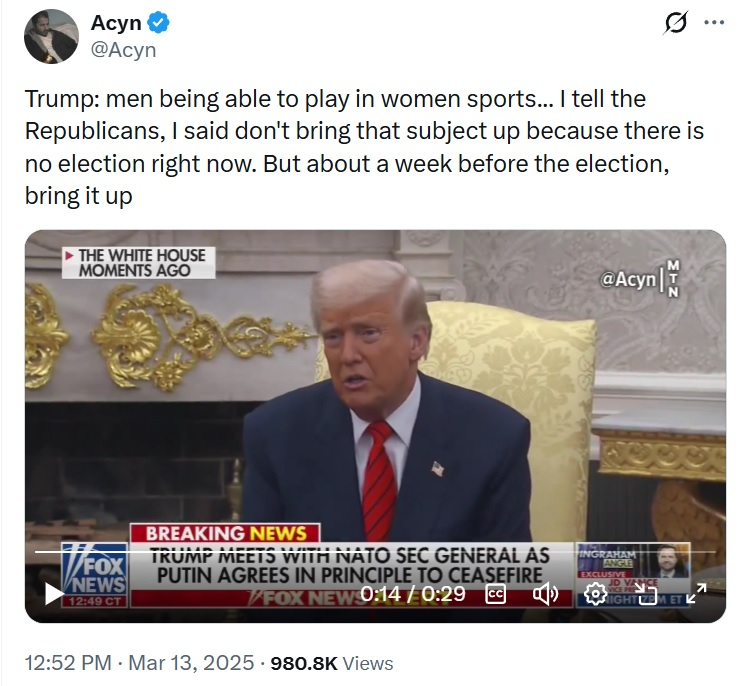Click the video timer 0:14 / 0:29

[413, 594]
